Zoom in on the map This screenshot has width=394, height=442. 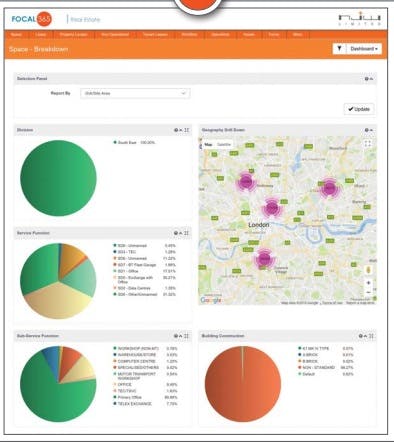pos(369,283)
